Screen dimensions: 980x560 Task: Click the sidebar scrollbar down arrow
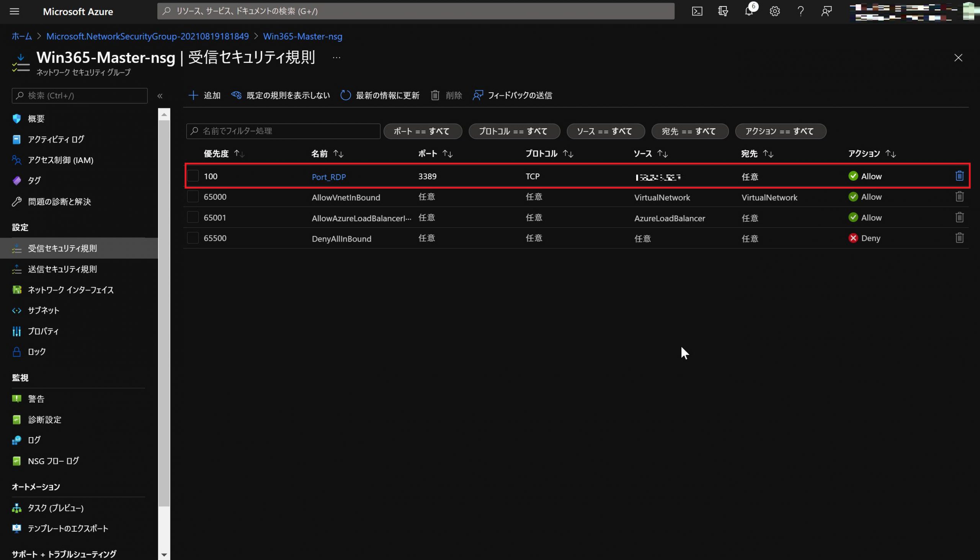(x=164, y=554)
